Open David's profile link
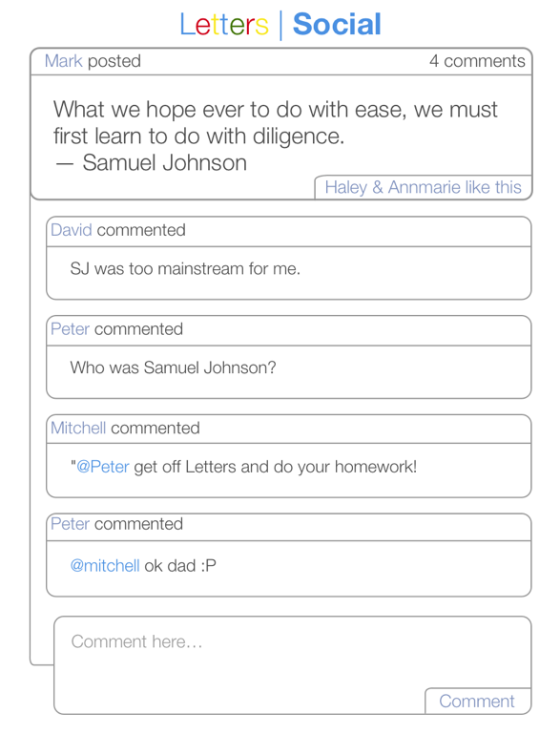Image resolution: width=560 pixels, height=734 pixels. click(x=72, y=230)
